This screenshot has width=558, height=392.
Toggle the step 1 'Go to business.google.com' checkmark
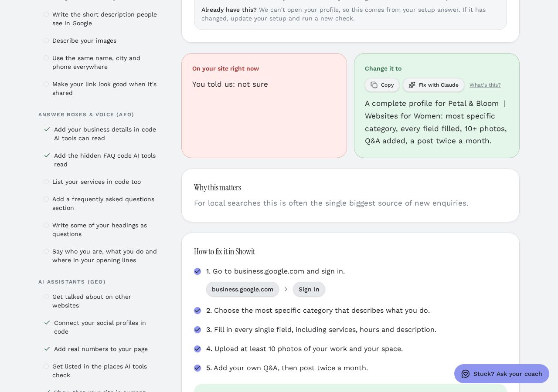click(197, 271)
